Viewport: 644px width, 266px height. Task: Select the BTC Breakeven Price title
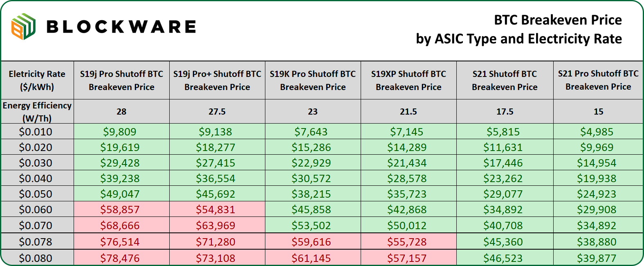coord(518,29)
